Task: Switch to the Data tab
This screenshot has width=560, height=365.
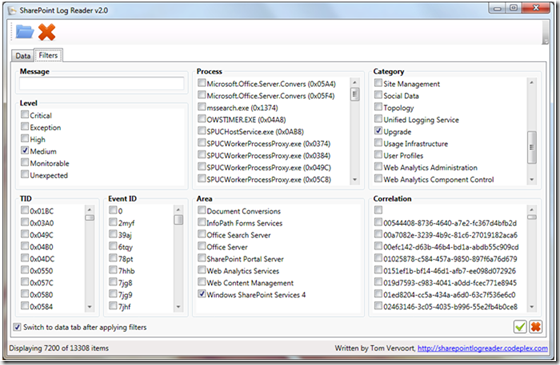Action: tap(23, 56)
